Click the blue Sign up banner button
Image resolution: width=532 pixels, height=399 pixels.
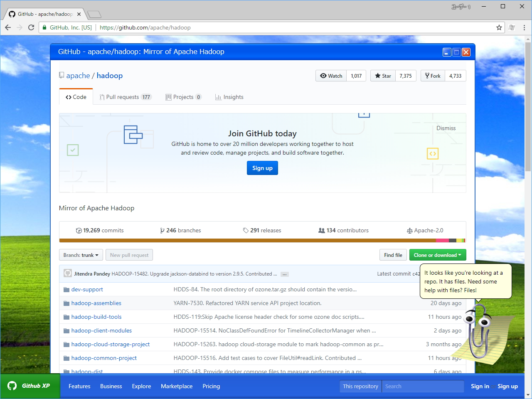point(262,168)
